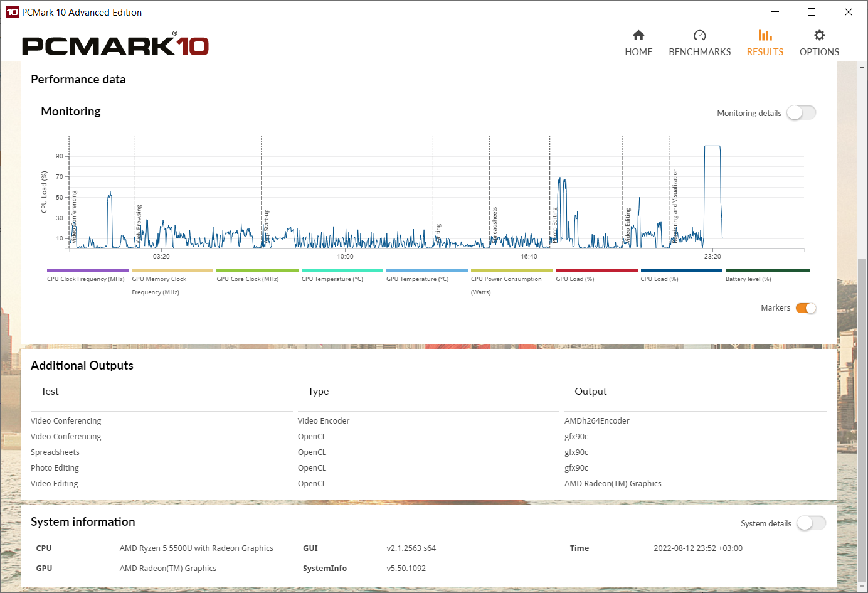Open Benchmarks via the gauge icon
The height and width of the screenshot is (593, 868).
(699, 35)
